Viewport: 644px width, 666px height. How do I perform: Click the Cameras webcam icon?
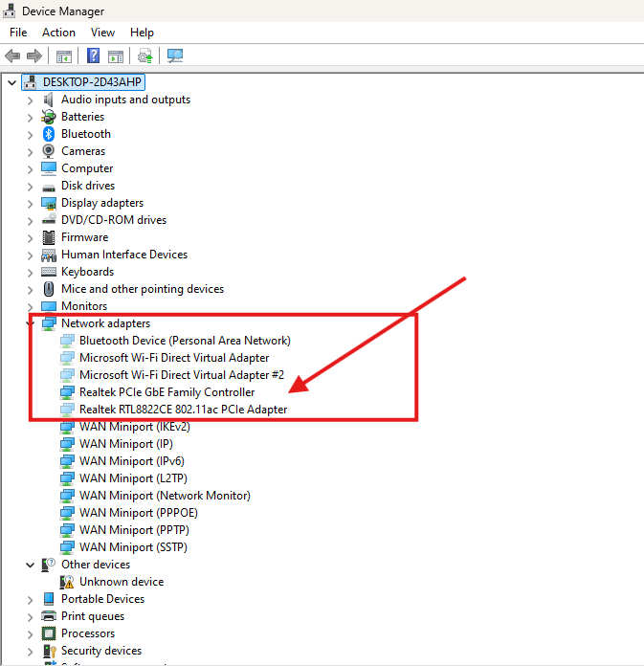pos(49,151)
